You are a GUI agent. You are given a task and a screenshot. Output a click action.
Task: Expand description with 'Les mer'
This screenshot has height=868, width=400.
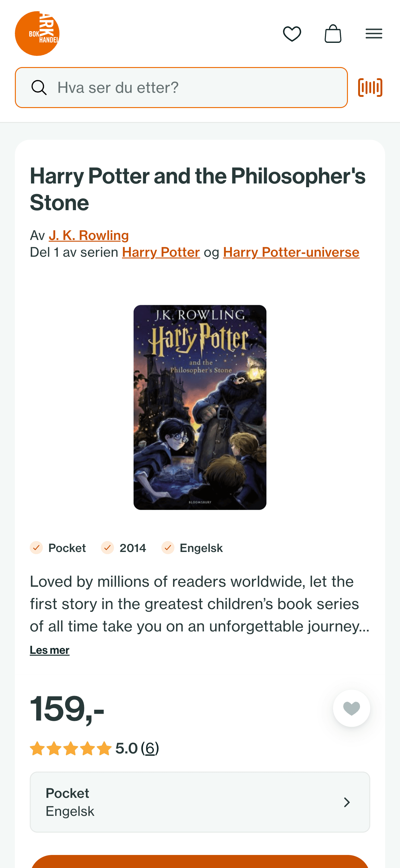pyautogui.click(x=50, y=650)
